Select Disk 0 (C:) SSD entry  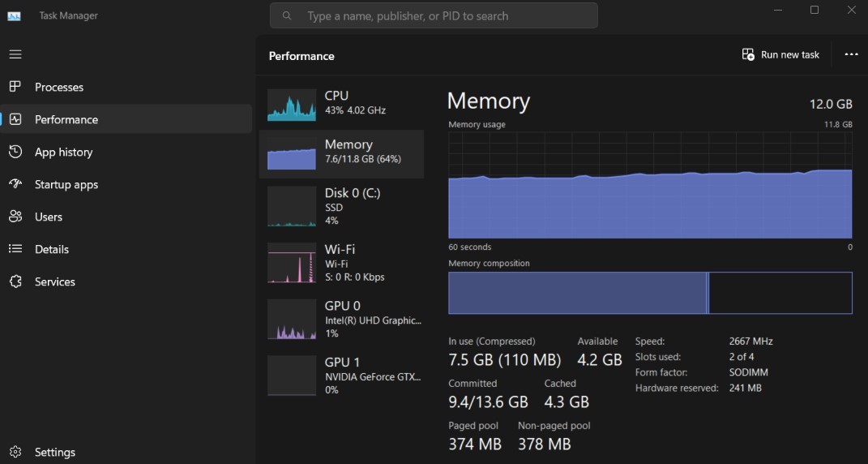341,207
